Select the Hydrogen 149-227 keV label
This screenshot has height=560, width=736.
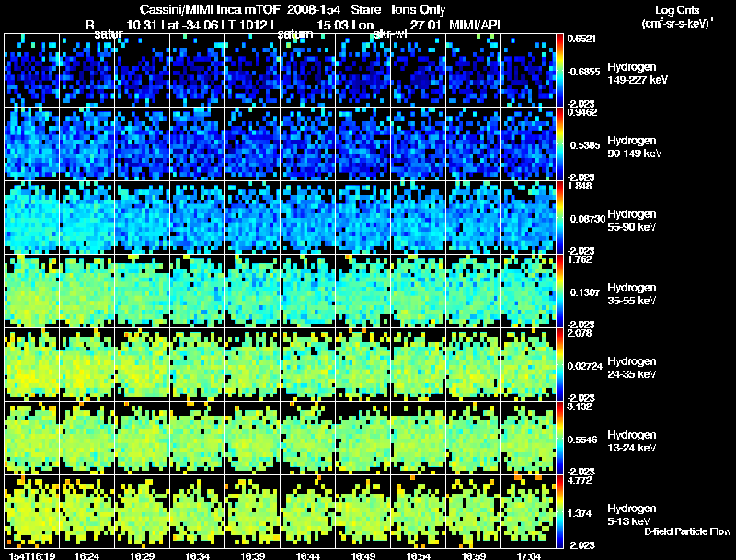tap(637, 74)
